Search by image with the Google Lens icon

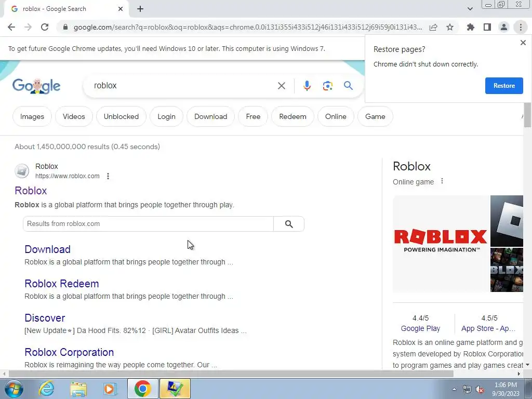[327, 86]
